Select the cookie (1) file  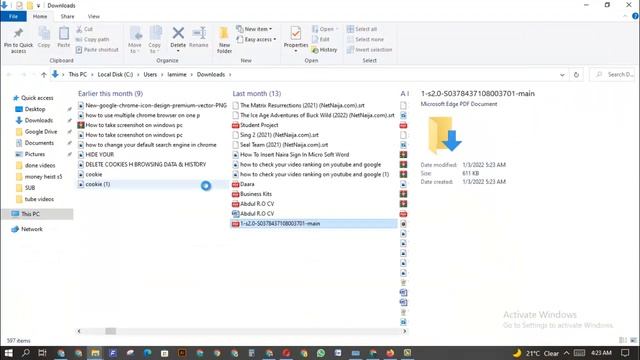pos(98,184)
